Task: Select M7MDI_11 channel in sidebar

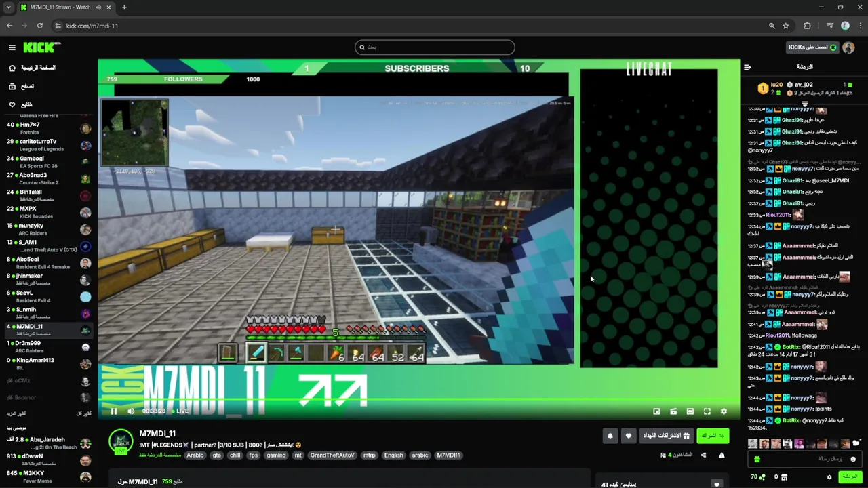Action: coord(47,330)
